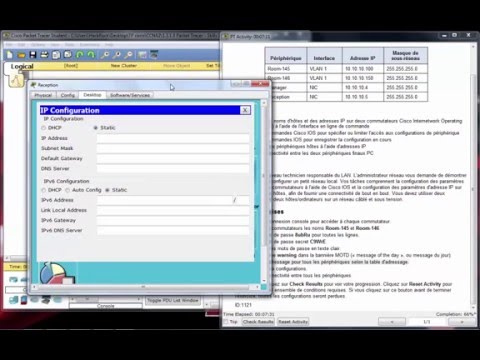Click the navigation panel icon under Logical

click(x=16, y=80)
